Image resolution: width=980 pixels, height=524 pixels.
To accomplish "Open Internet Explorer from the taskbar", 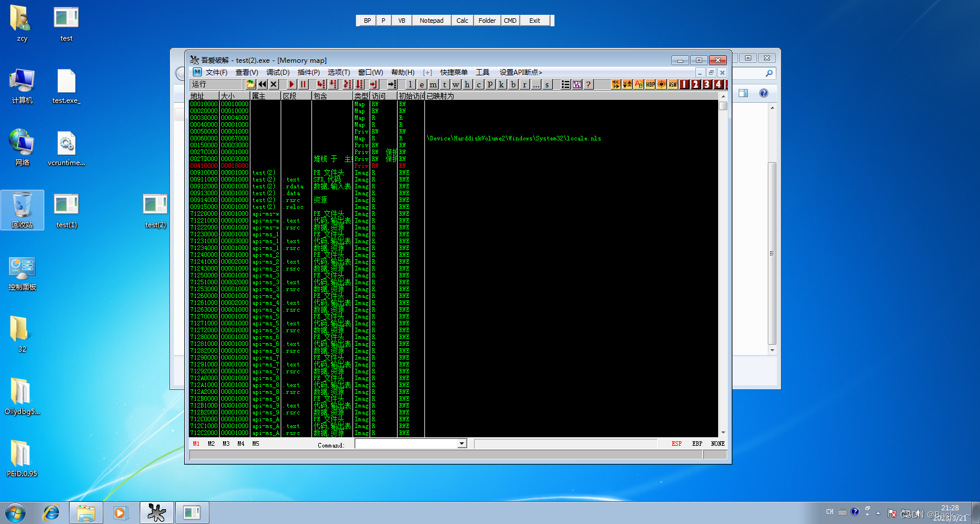I will [x=52, y=513].
